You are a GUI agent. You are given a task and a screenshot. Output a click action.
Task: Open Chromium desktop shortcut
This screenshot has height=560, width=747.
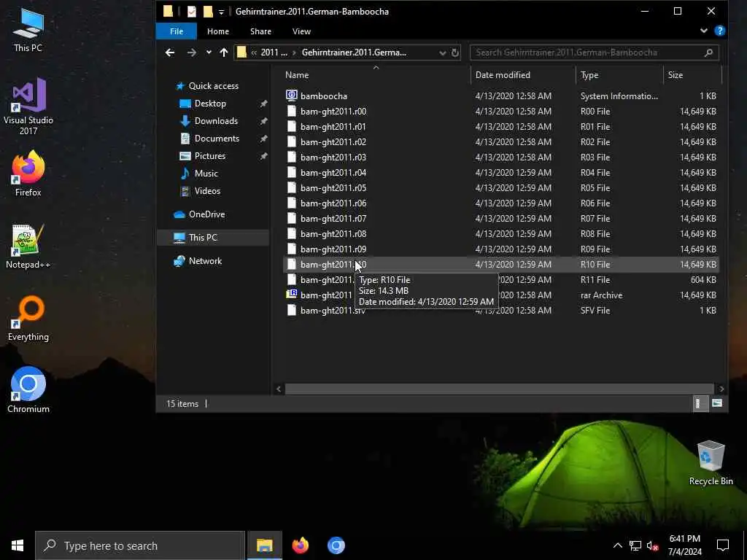[x=28, y=390]
